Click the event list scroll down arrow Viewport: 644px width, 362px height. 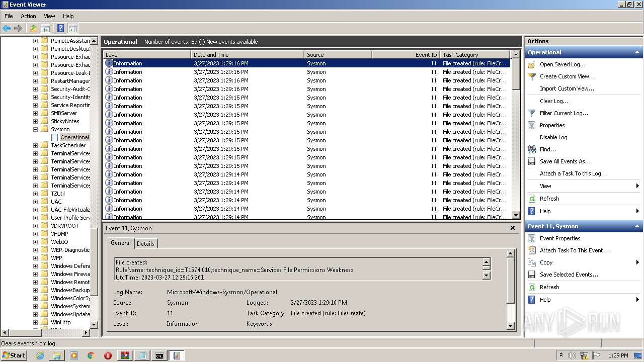[x=516, y=215]
